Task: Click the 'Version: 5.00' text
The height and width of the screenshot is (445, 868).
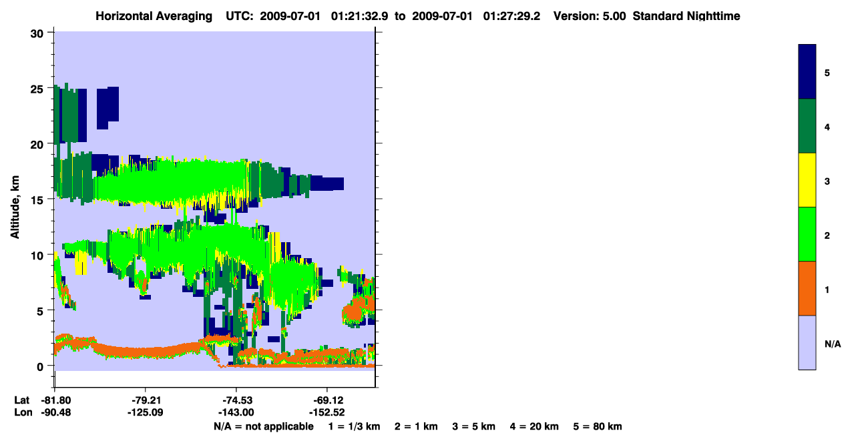Action: tap(590, 16)
